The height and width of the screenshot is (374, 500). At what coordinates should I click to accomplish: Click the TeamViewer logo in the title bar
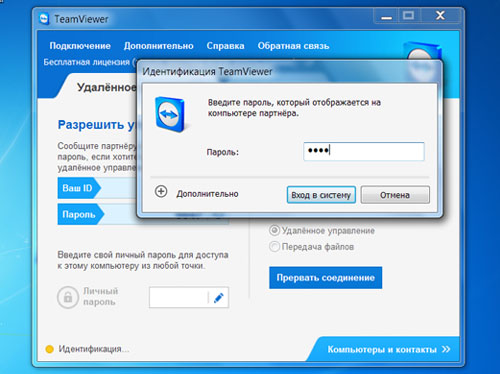(x=44, y=19)
